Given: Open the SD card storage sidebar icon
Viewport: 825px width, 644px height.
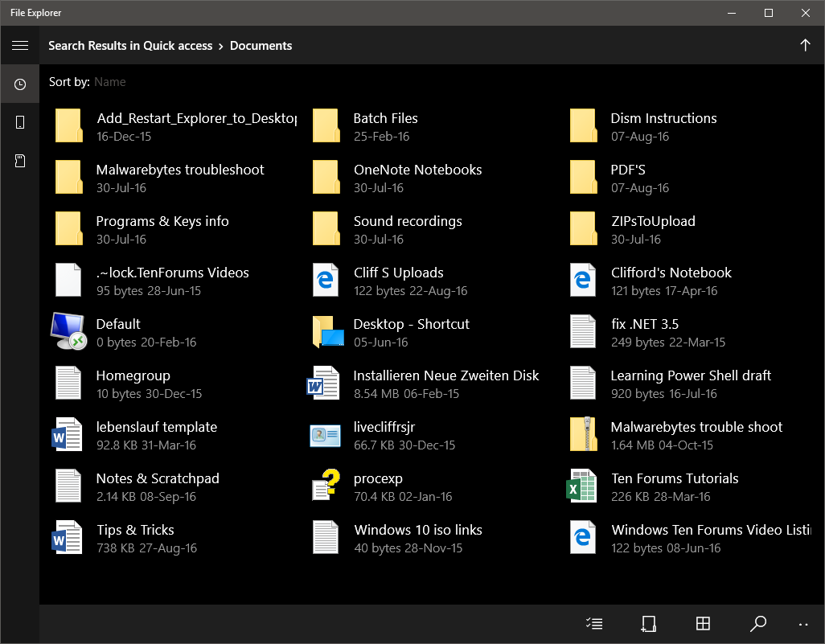Looking at the screenshot, I should [x=20, y=161].
